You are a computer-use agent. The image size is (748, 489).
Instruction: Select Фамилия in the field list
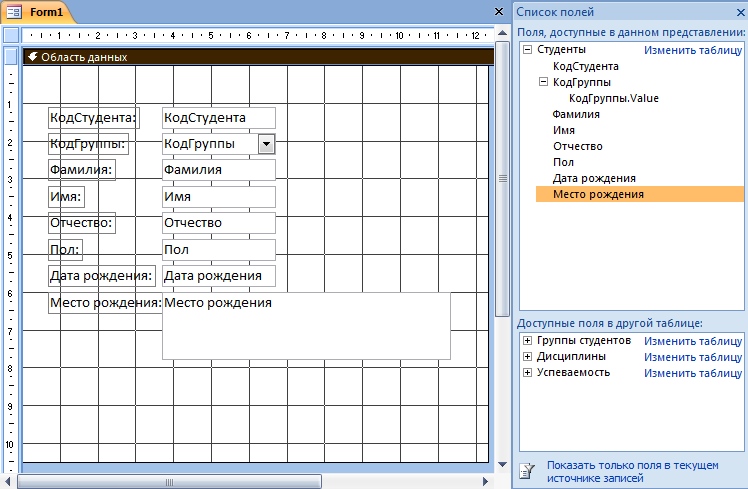(x=576, y=114)
